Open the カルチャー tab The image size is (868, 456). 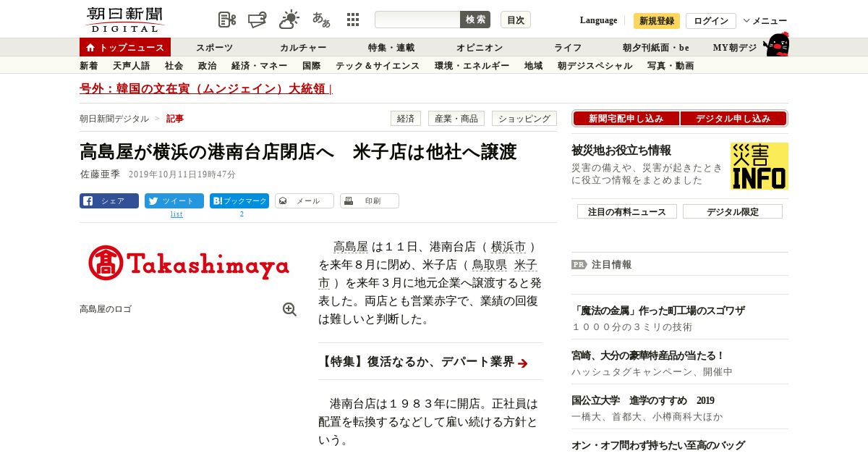pos(303,48)
